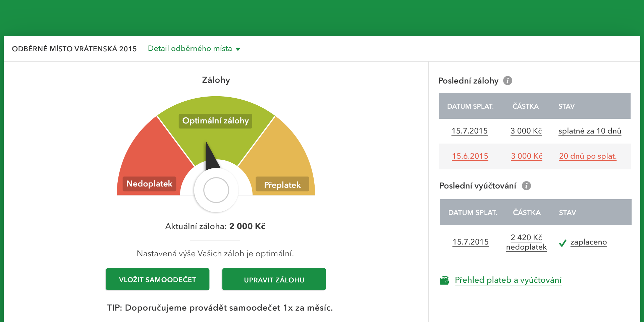
Task: Open Detail odběrného místa link
Action: tap(190, 49)
